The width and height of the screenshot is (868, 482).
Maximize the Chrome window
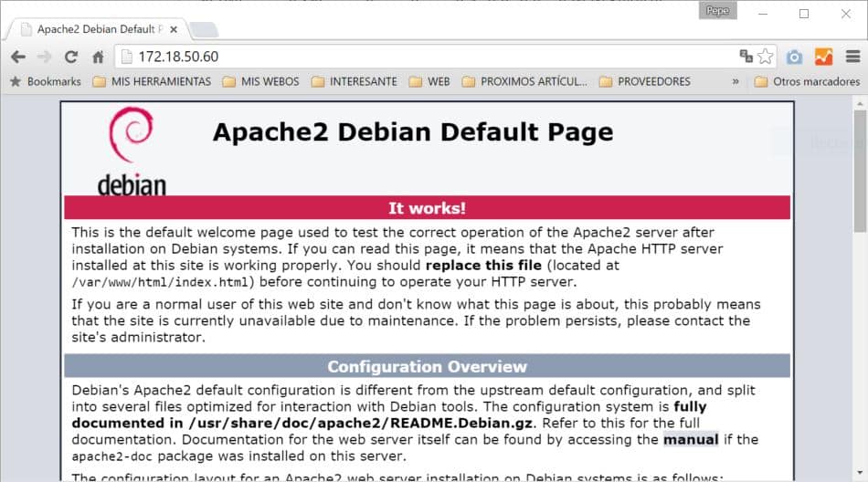pyautogui.click(x=804, y=14)
